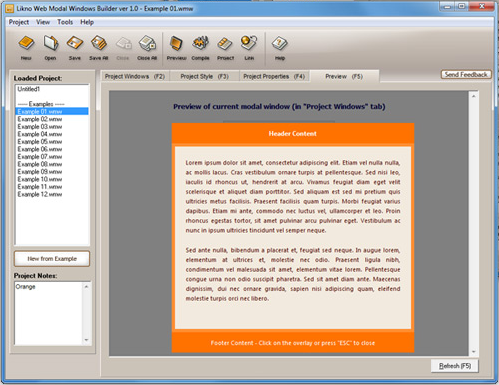Image resolution: width=499 pixels, height=385 pixels.
Task: Click the application icon in title bar
Action: click(10, 9)
